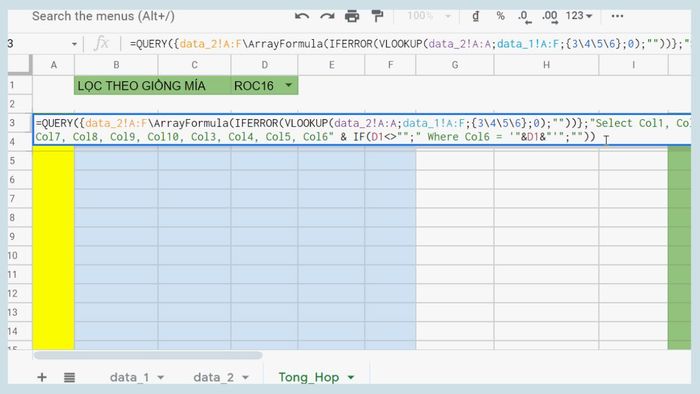This screenshot has width=700, height=394.
Task: Print the spreadsheet
Action: 352,17
